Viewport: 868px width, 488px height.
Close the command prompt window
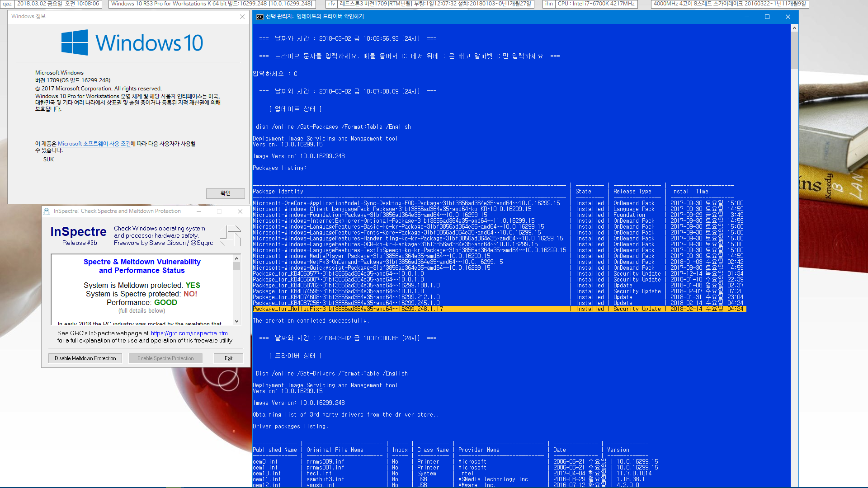tap(788, 17)
